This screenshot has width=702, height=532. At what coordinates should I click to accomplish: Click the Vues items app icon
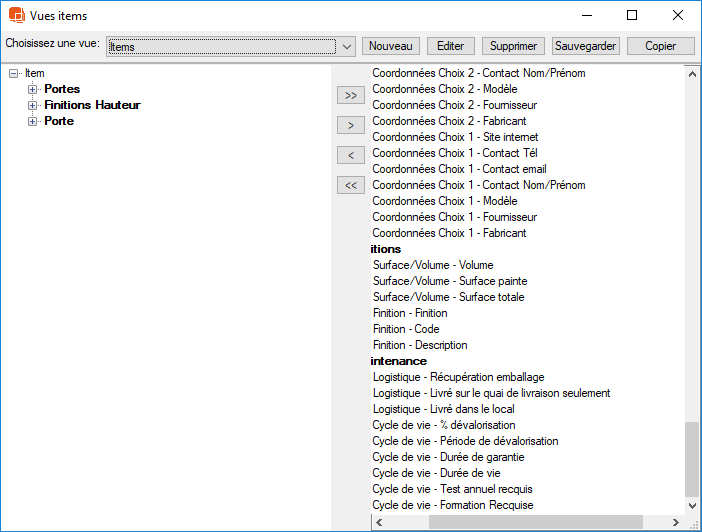tap(15, 15)
